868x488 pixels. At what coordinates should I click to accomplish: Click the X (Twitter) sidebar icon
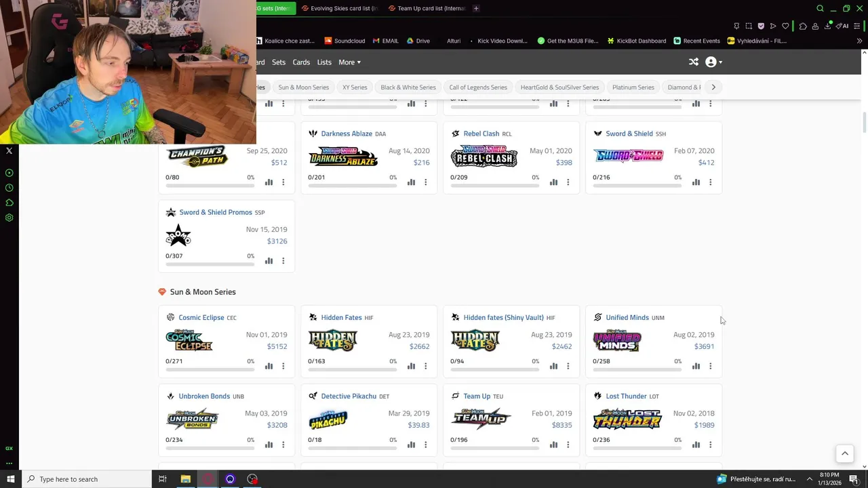pos(9,151)
